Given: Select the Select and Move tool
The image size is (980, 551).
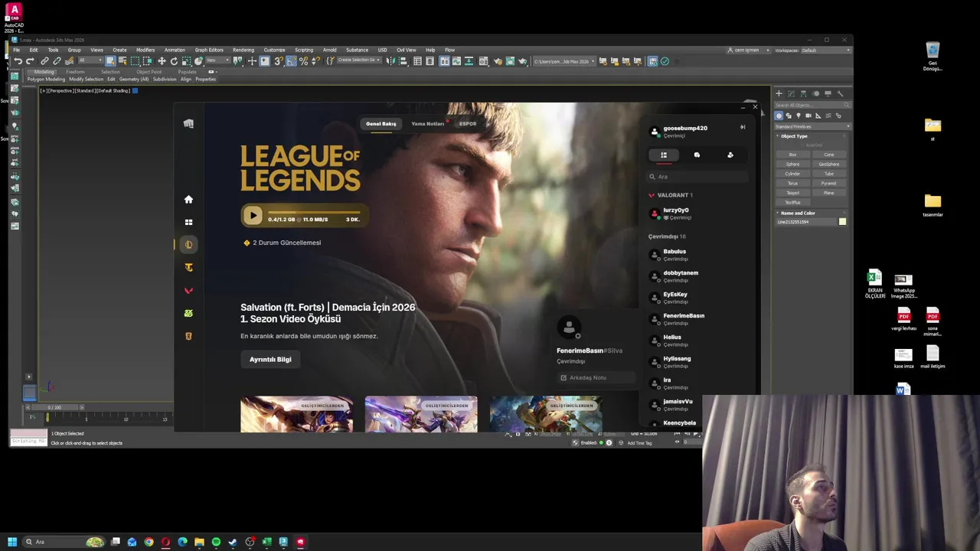Looking at the screenshot, I should click(x=162, y=60).
